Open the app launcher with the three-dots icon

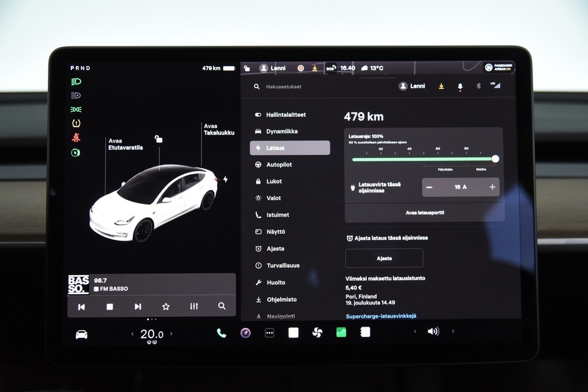click(x=269, y=333)
